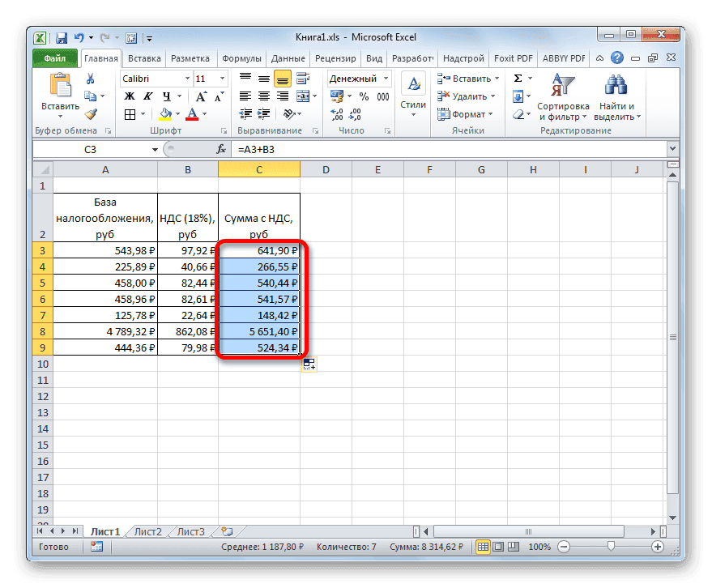Click the Формат button in Ячейки group
712x588 pixels.
click(466, 114)
